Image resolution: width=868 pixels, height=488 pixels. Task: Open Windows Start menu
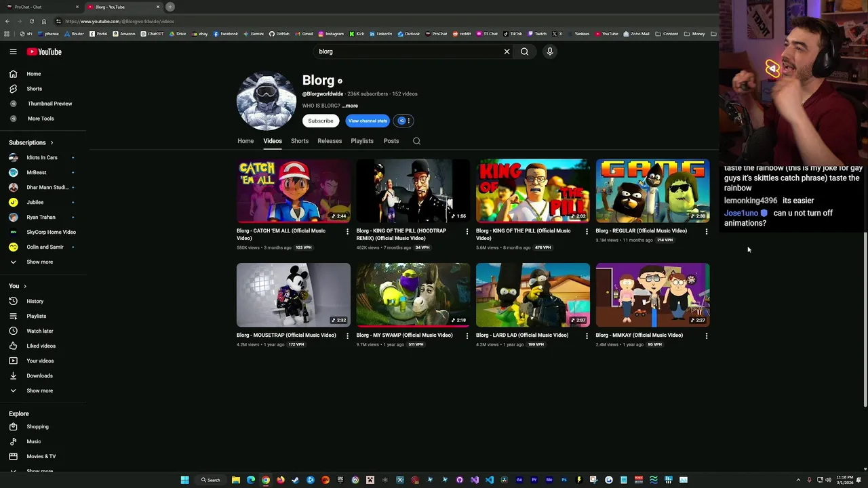pos(184,480)
